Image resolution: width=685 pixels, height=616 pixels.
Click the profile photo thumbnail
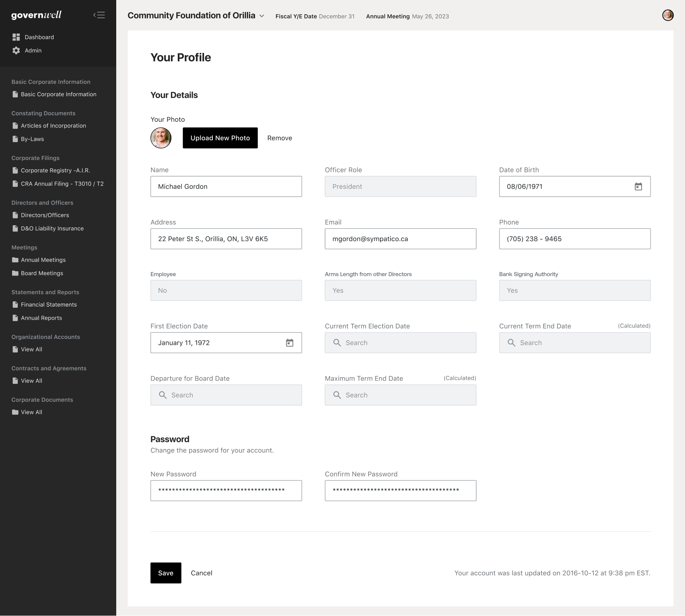(161, 138)
